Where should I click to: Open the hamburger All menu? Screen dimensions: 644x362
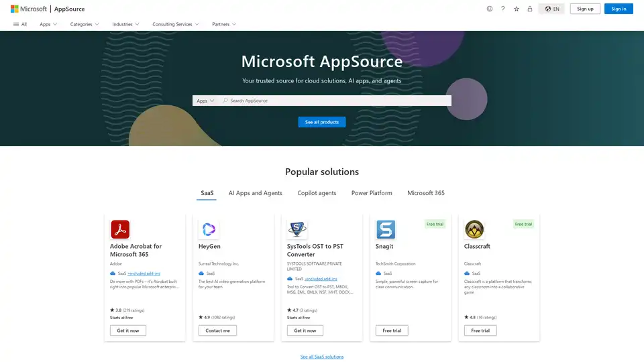pyautogui.click(x=20, y=24)
